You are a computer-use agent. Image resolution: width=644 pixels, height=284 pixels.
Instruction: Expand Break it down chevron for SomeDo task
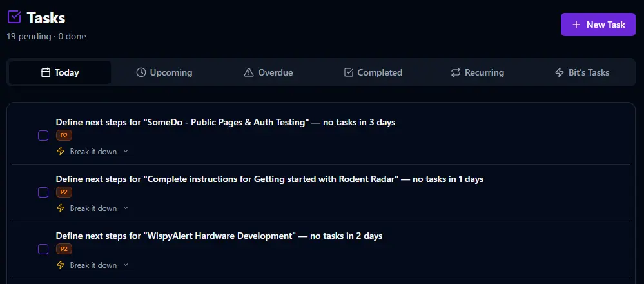(x=126, y=151)
